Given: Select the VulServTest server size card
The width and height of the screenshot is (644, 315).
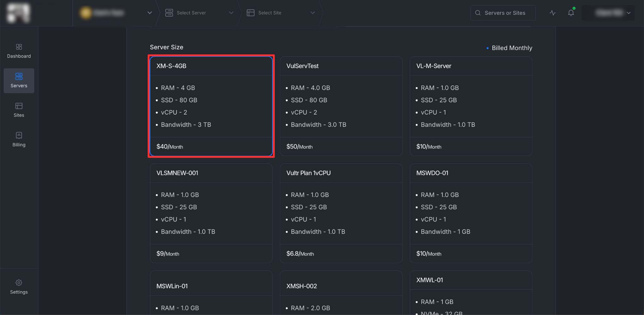Looking at the screenshot, I should pos(341,106).
